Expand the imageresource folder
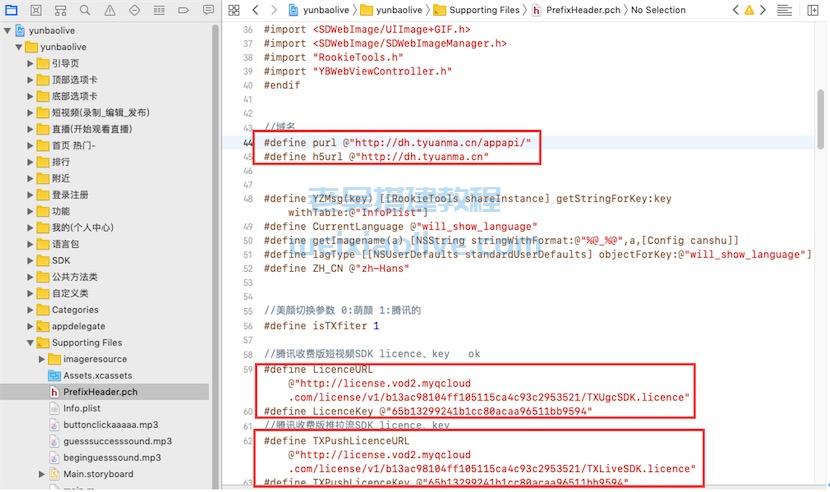 (x=42, y=359)
